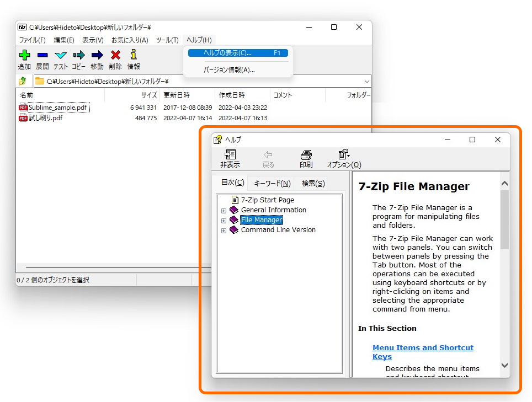Click the Help content vertical scrollbar thumb
532x402 pixels.
tap(504, 219)
